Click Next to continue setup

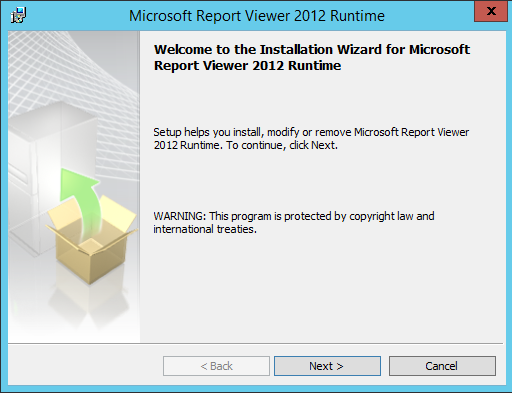tap(327, 366)
